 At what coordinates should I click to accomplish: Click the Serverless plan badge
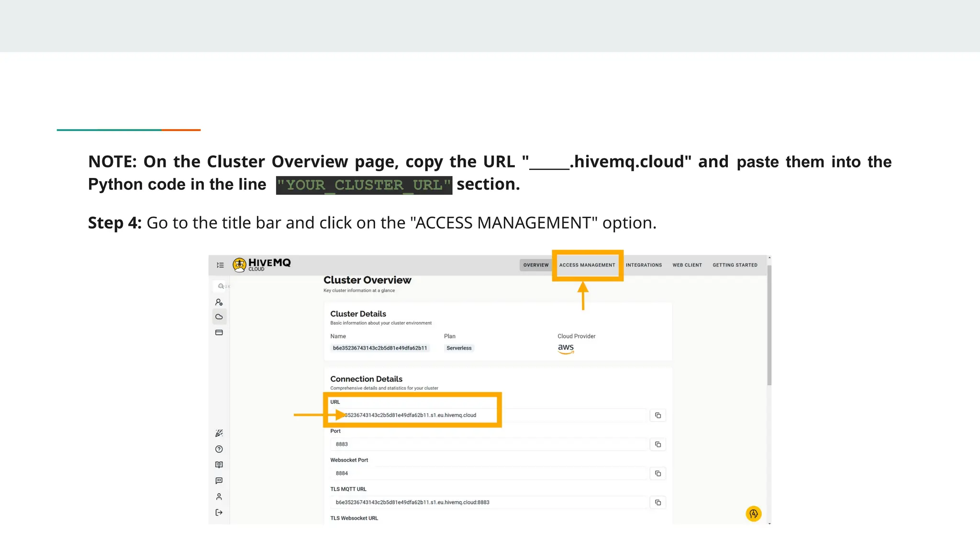point(459,348)
